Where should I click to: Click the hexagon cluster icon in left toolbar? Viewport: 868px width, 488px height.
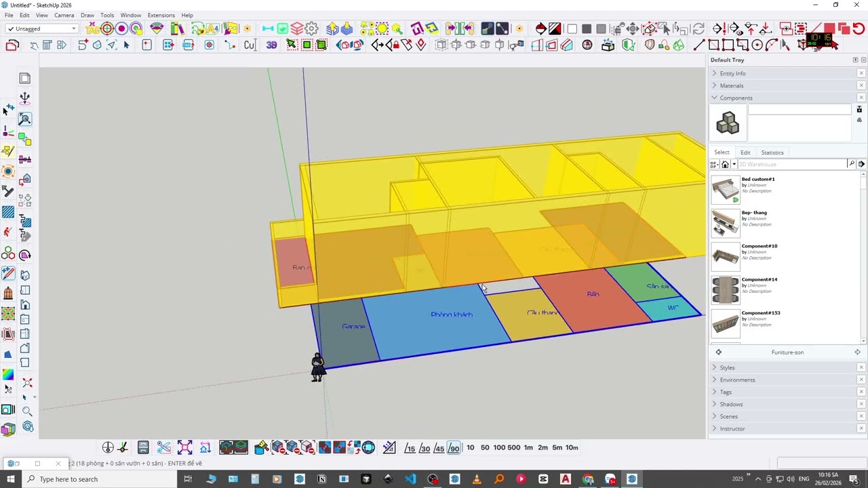[8, 254]
